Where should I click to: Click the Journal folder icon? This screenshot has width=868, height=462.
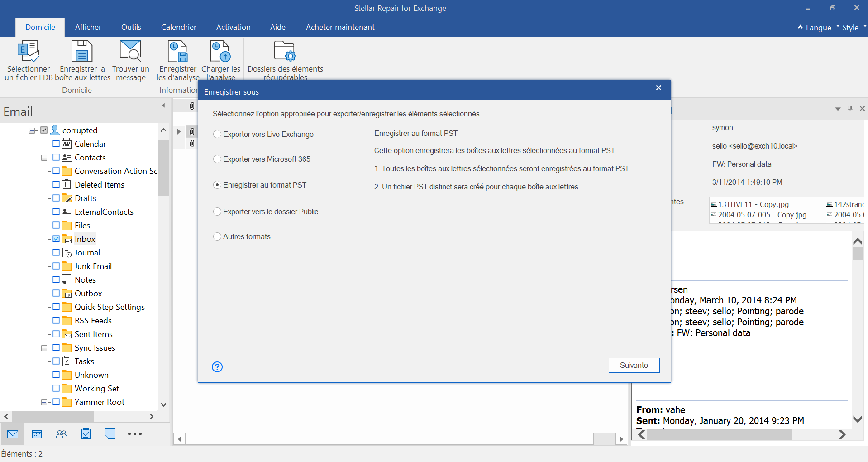tap(67, 252)
